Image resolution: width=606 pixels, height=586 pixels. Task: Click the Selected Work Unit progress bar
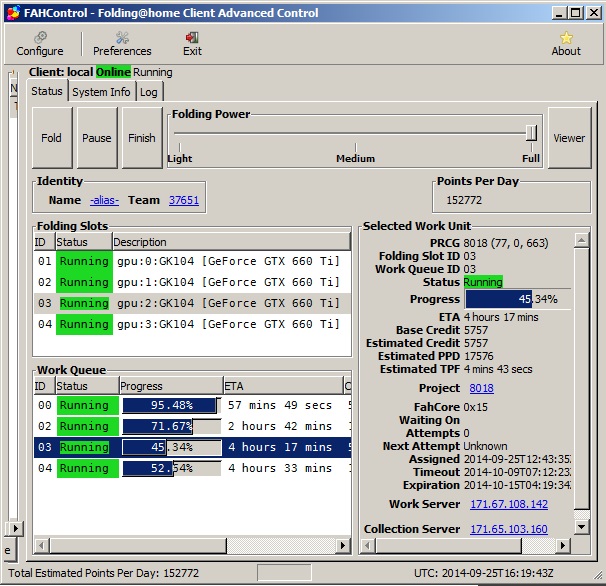click(518, 299)
